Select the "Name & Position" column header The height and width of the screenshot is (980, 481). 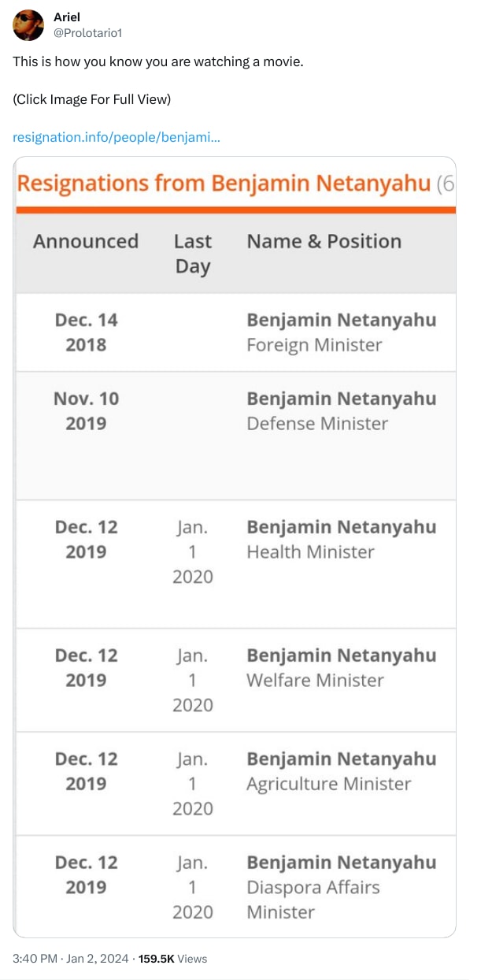pyautogui.click(x=324, y=241)
